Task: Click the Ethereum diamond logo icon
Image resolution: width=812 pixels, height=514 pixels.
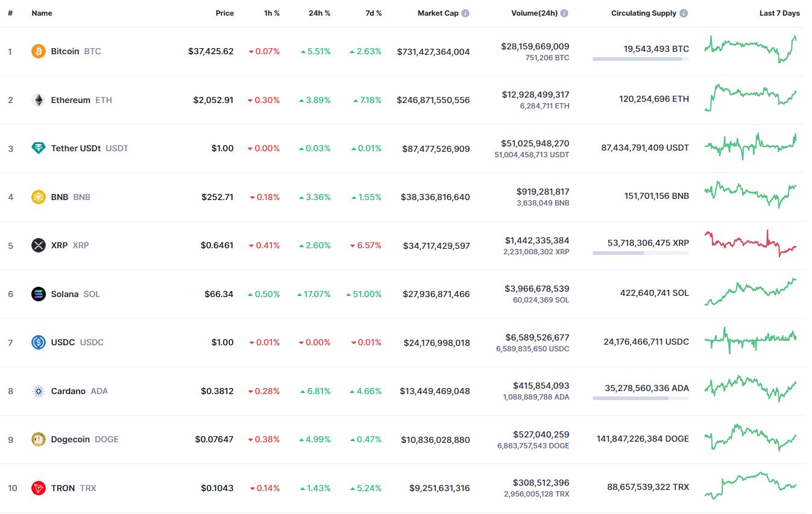Action: point(39,100)
